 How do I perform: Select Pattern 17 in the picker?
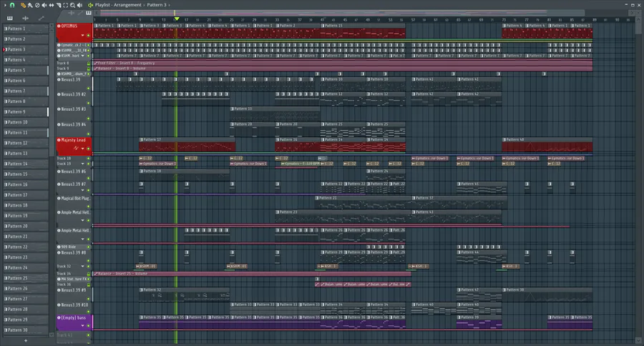(x=26, y=195)
